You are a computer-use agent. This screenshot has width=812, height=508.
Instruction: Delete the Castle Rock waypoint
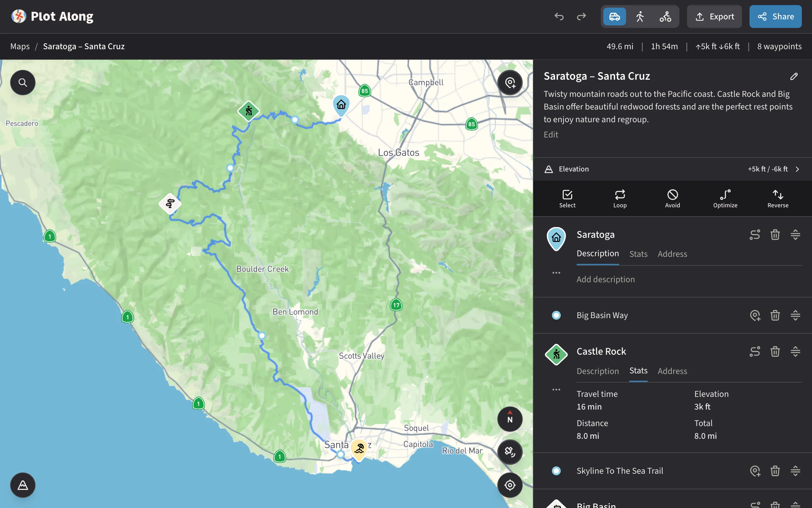pos(775,351)
